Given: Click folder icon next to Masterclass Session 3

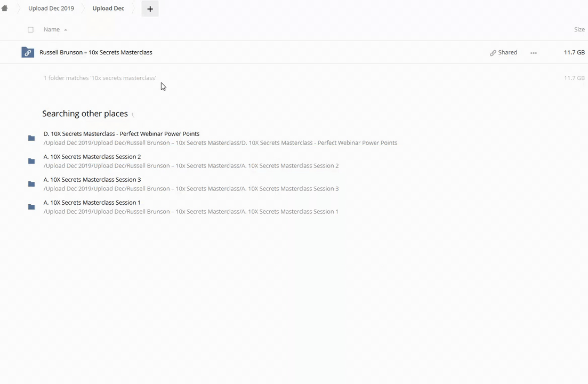Looking at the screenshot, I should [31, 184].
